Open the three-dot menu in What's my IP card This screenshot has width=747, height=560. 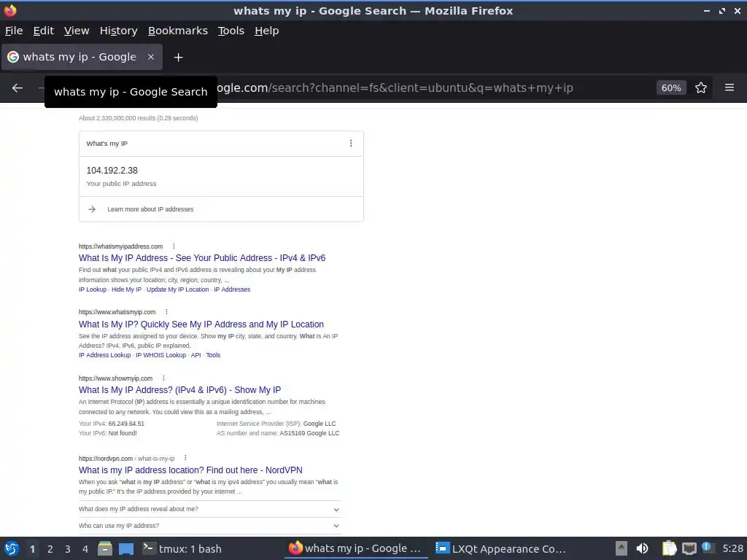tap(351, 144)
